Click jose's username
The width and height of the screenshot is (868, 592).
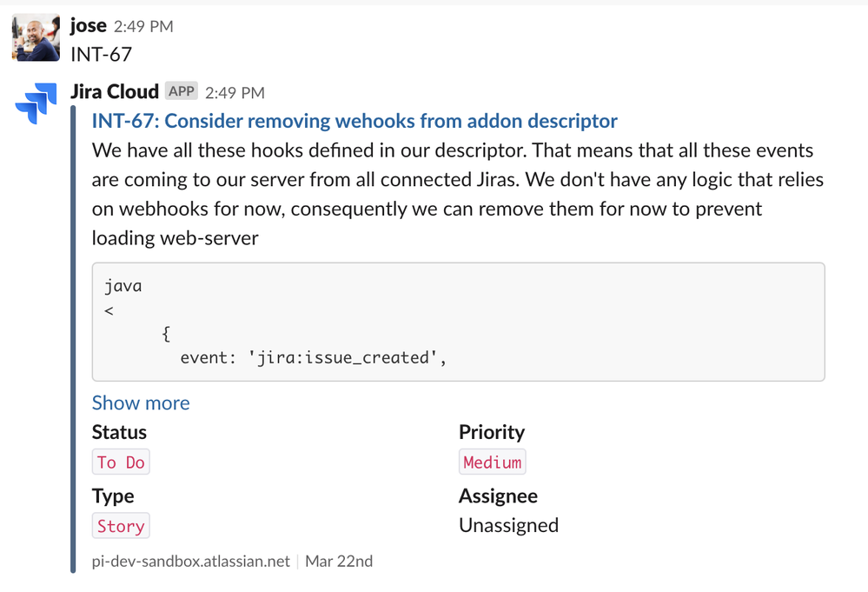tap(88, 25)
